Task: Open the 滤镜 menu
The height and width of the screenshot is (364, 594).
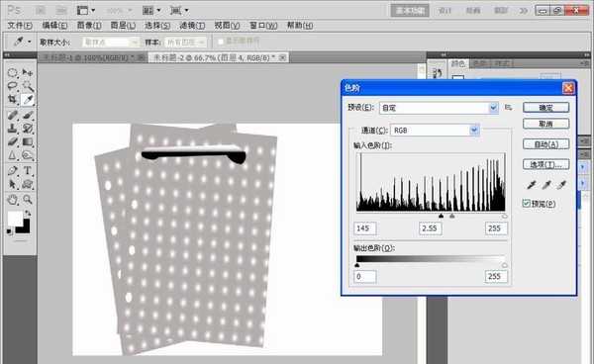Action: coord(192,26)
